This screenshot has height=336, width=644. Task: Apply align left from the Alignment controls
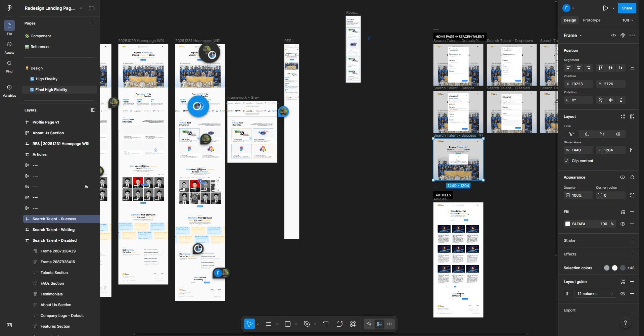(569, 68)
